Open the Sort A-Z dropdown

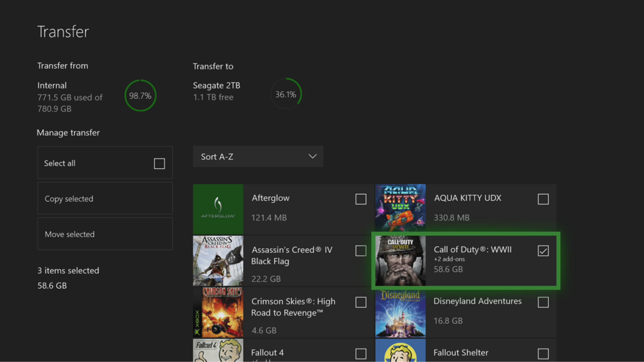(258, 157)
